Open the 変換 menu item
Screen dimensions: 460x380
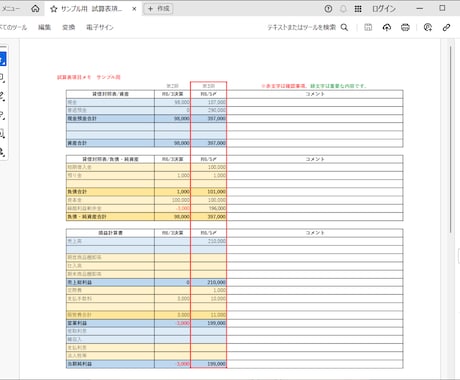point(68,27)
